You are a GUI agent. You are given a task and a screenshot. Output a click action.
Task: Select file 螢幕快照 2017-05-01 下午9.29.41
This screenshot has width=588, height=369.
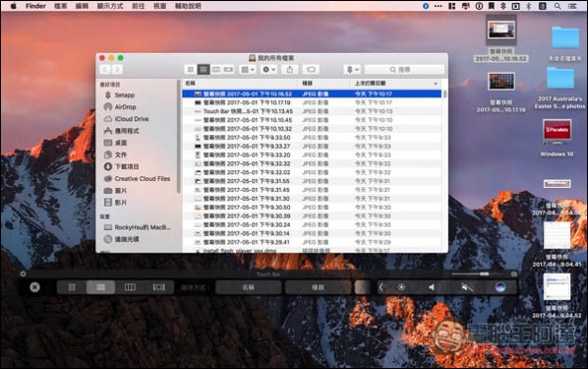pyautogui.click(x=312, y=242)
